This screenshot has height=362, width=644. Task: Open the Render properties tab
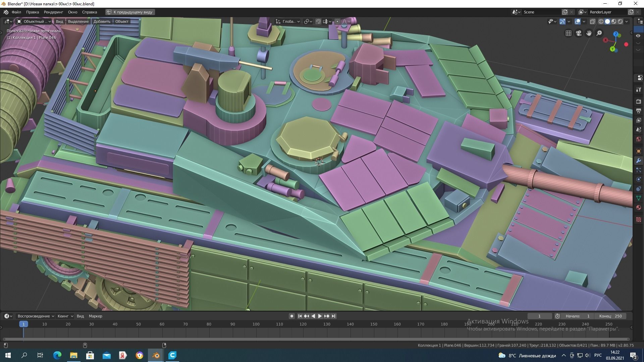pos(638,101)
